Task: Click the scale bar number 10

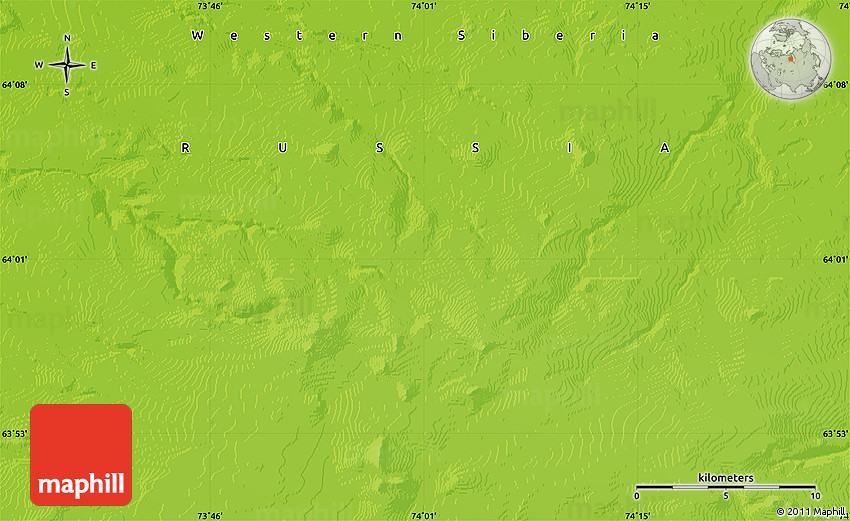Action: click(x=815, y=496)
